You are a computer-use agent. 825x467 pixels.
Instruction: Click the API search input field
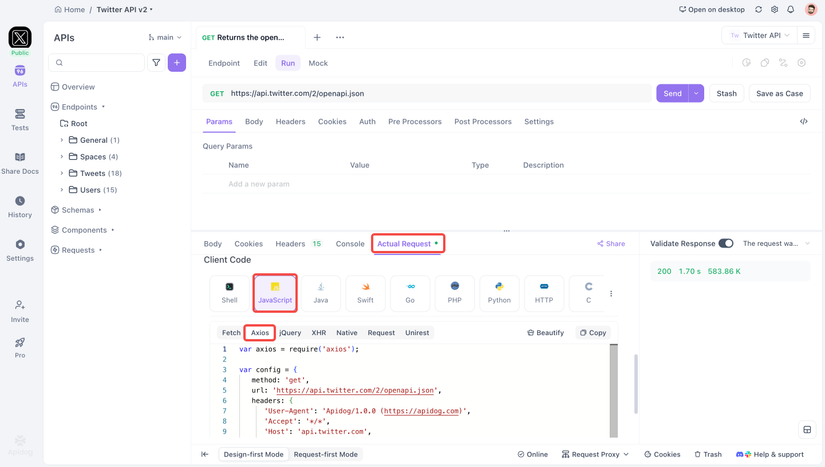[96, 63]
